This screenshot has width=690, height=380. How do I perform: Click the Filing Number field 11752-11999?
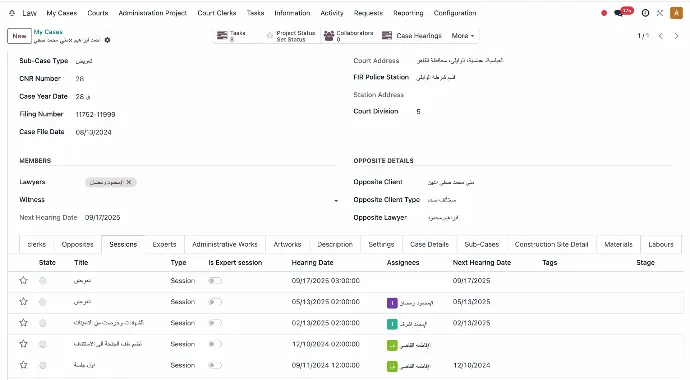pos(95,114)
